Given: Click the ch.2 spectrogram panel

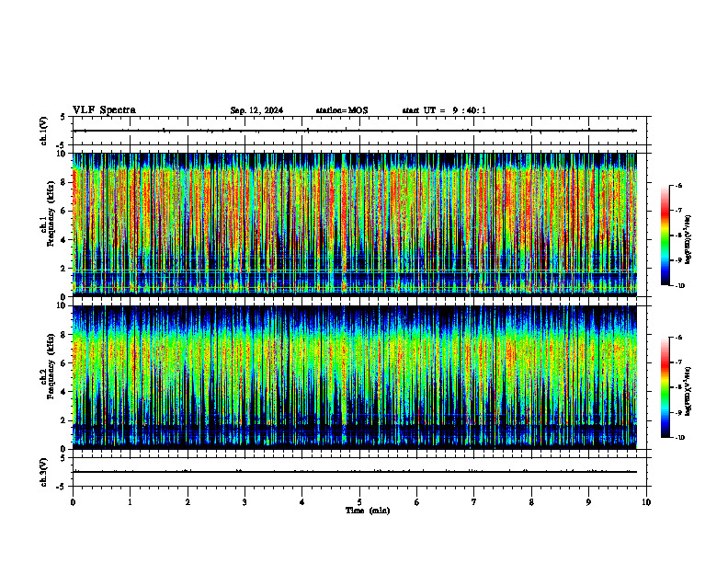Looking at the screenshot, I should 354,377.
